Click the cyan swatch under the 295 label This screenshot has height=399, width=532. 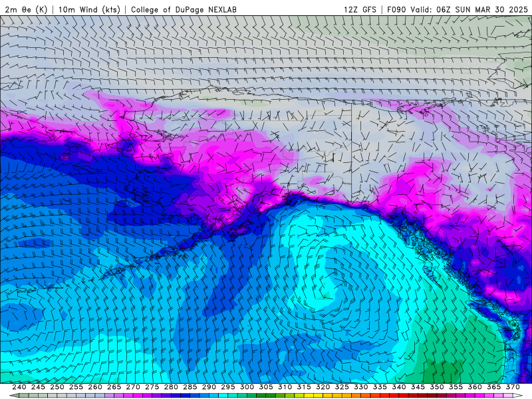[x=223, y=396]
